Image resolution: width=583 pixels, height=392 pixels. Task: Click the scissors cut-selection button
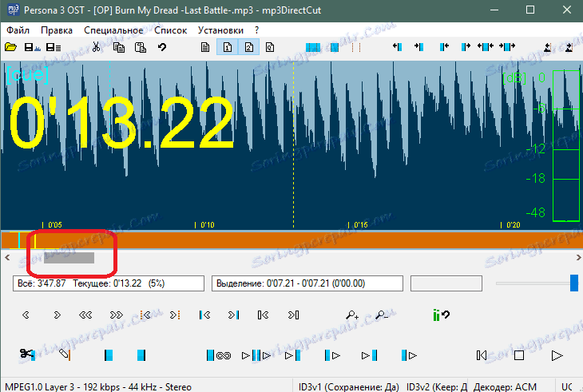pyautogui.click(x=27, y=354)
